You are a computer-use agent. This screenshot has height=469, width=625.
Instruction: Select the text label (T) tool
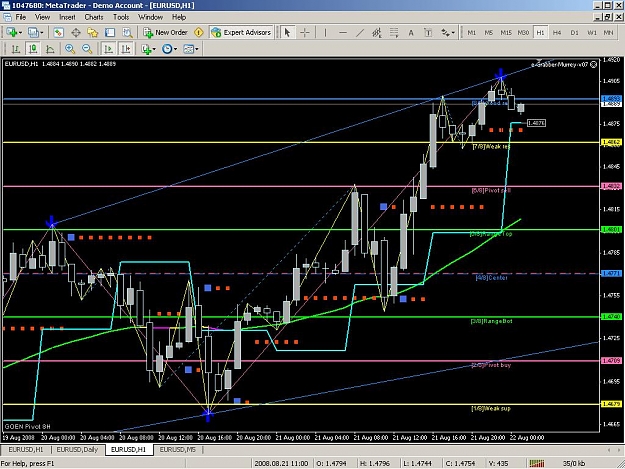click(428, 33)
